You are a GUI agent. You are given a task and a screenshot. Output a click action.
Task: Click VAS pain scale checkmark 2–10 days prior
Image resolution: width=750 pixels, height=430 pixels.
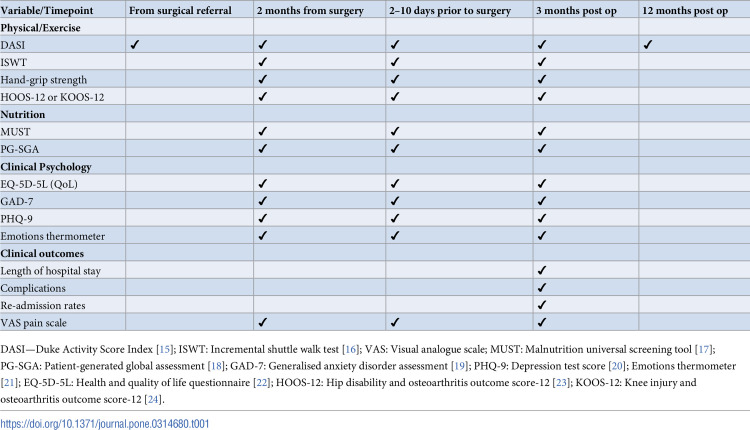click(394, 322)
